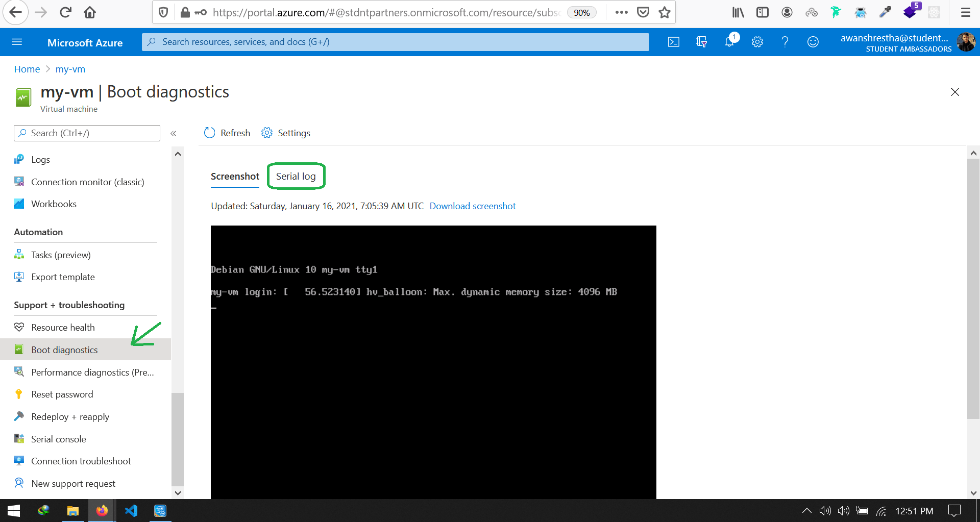Click main pane scroll down arrow
The width and height of the screenshot is (980, 522).
973,493
